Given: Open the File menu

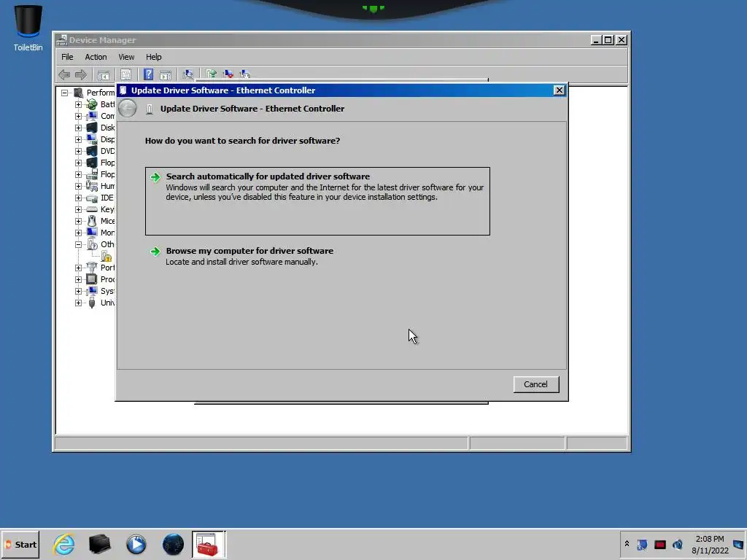Looking at the screenshot, I should [x=67, y=57].
